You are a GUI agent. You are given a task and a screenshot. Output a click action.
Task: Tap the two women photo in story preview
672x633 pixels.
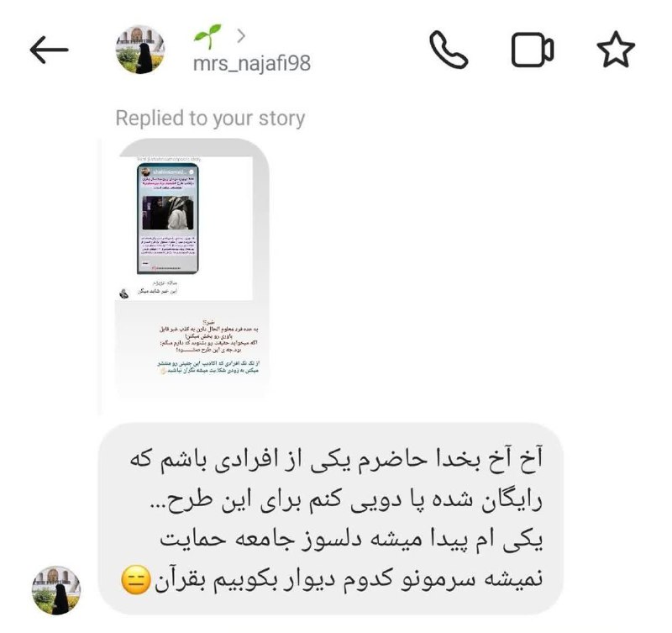tap(167, 214)
